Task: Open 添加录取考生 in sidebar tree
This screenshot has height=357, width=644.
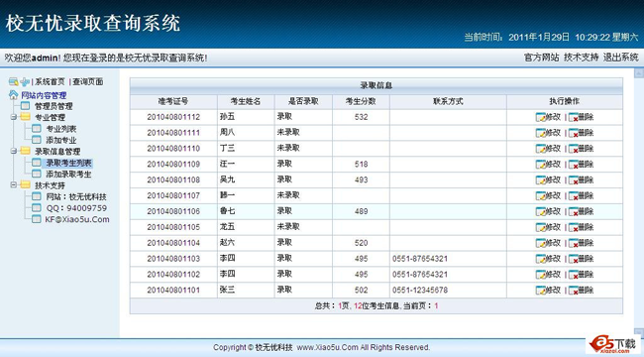Action: [68, 175]
